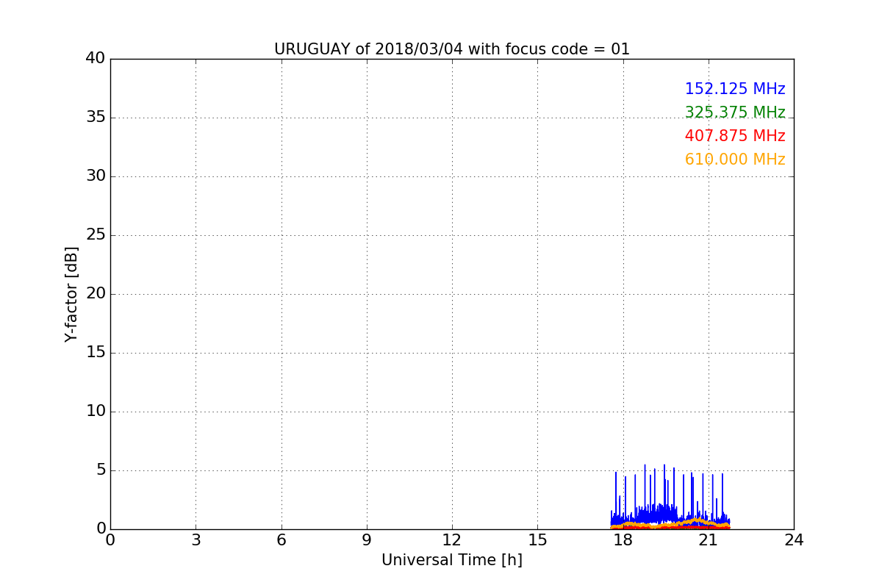Click the y-axis tick label 15
Image resolution: width=882 pixels, height=588 pixels.
96,352
